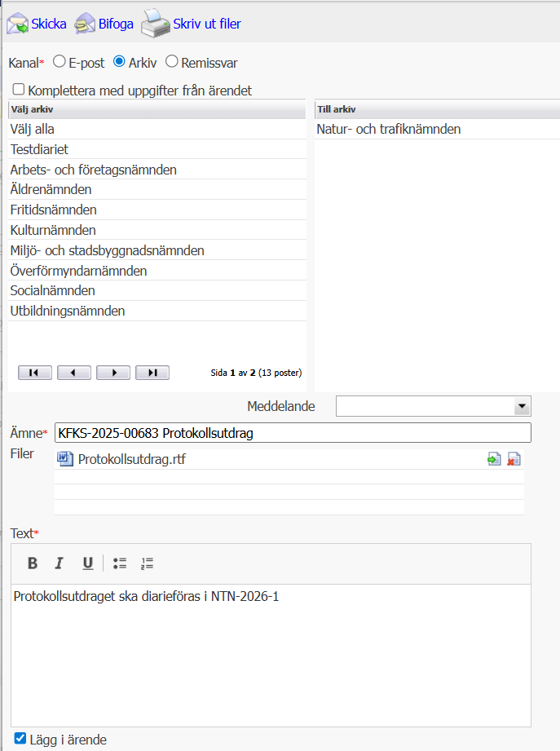
Task: Enable Komplettera med uppgifter från ärendet
Action: pos(18,90)
